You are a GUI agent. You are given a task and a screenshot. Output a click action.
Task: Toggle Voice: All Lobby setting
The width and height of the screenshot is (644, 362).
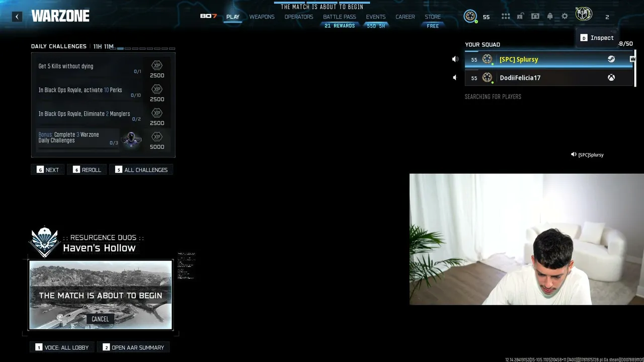coord(62,347)
